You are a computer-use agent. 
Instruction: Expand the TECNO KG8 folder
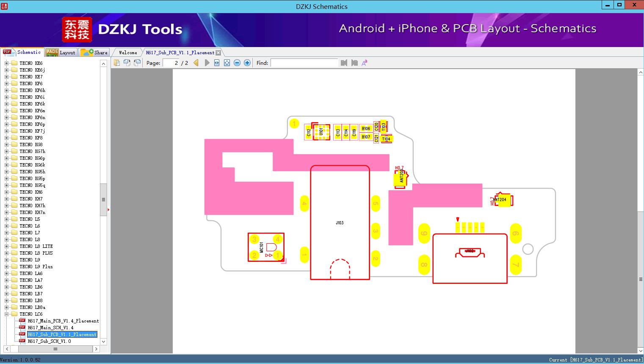tap(6, 144)
